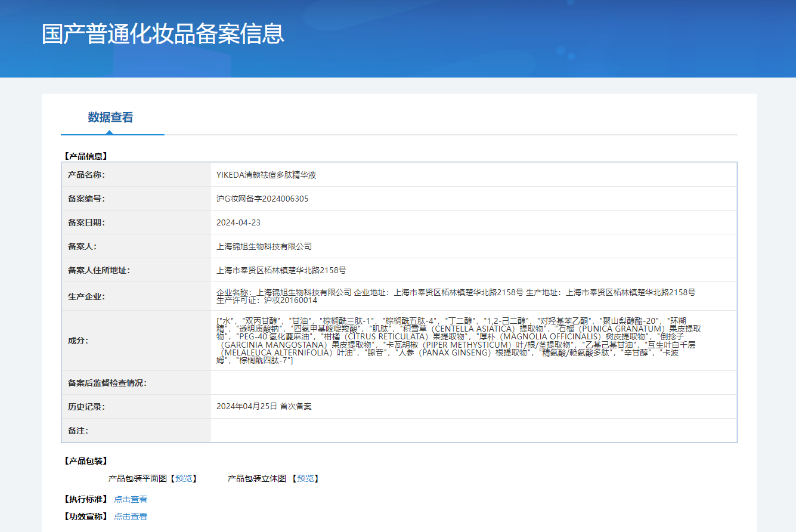Click the filing number 沪G妆网备字2024006305
796x532 pixels.
[262, 199]
